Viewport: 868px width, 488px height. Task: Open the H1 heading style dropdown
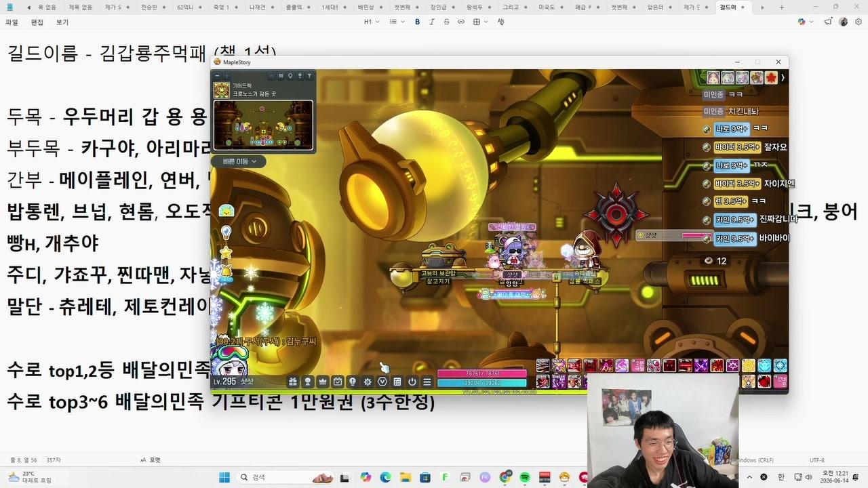[370, 22]
